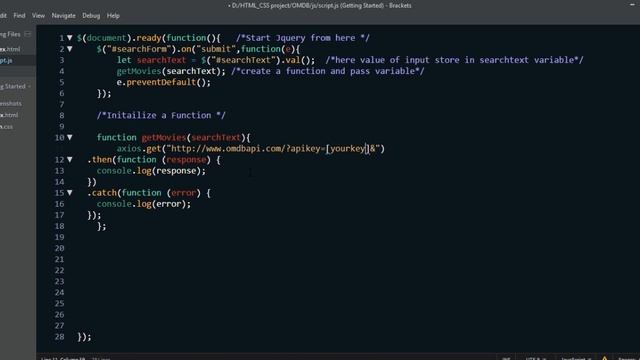The width and height of the screenshot is (640, 360).
Task: Click "preventDefault" on line 5
Action: click(x=161, y=82)
